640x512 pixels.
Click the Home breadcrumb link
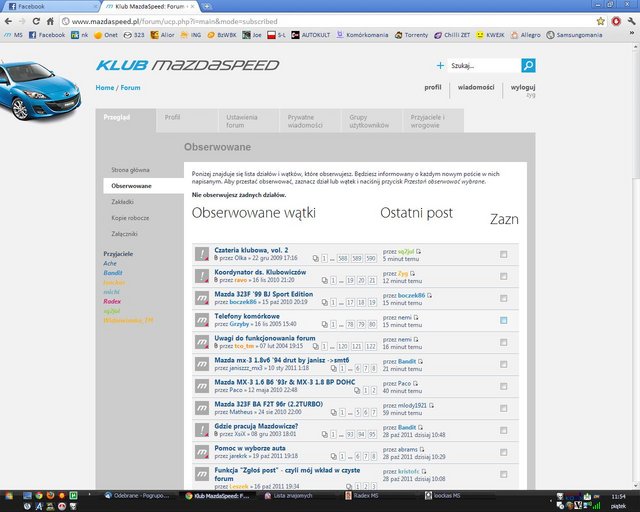point(105,87)
